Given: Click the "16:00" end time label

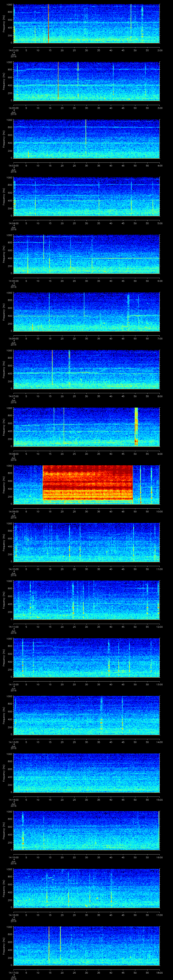Looking at the screenshot, I should tap(159, 857).
